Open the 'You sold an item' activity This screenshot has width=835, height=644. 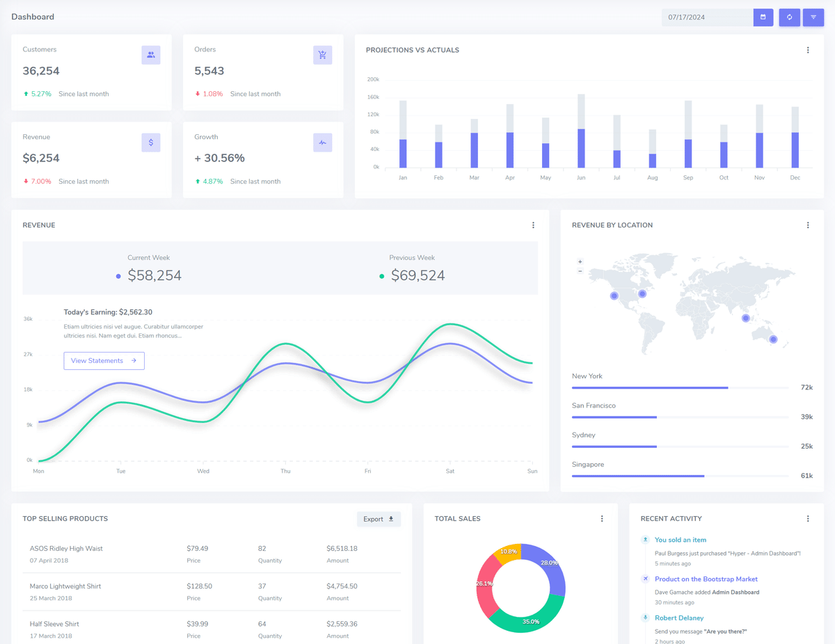pyautogui.click(x=681, y=540)
